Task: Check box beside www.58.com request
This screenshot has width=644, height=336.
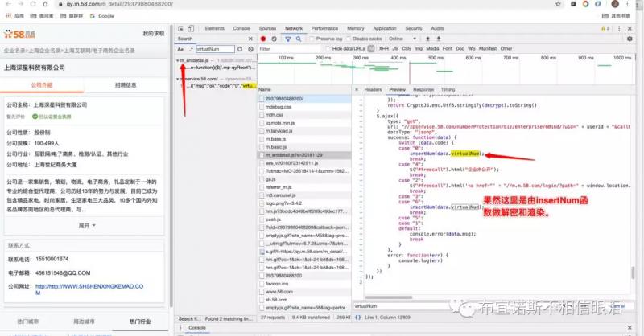Action: click(262, 292)
